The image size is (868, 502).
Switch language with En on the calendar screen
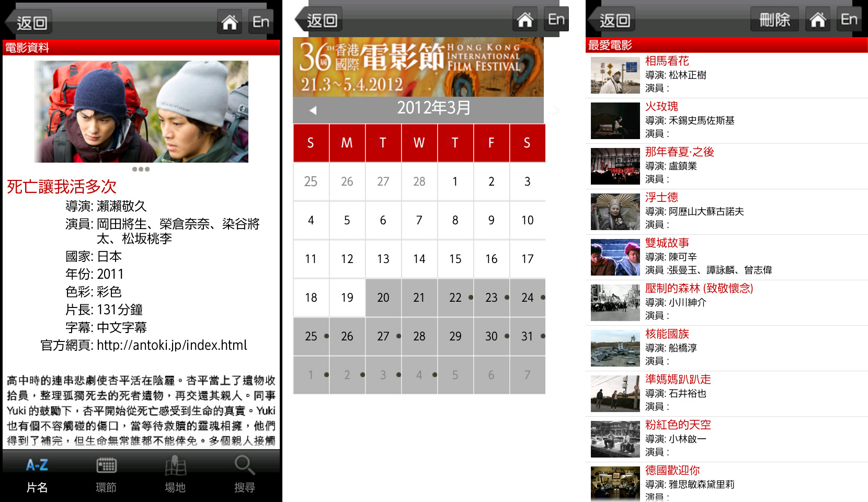click(556, 20)
